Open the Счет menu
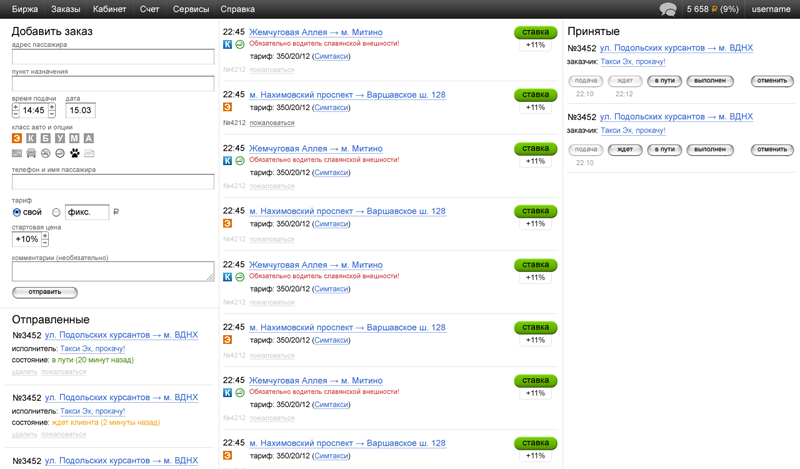Screen dimensions: 800x469 click(x=149, y=9)
